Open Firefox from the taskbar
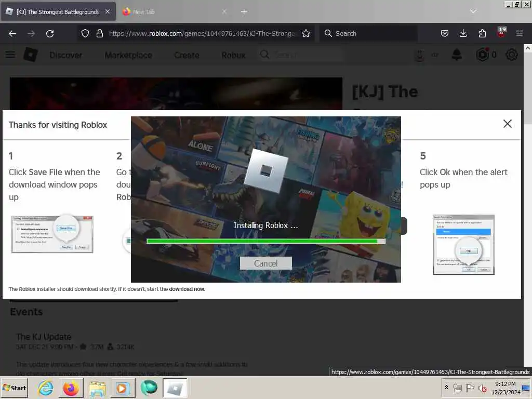 (x=71, y=388)
